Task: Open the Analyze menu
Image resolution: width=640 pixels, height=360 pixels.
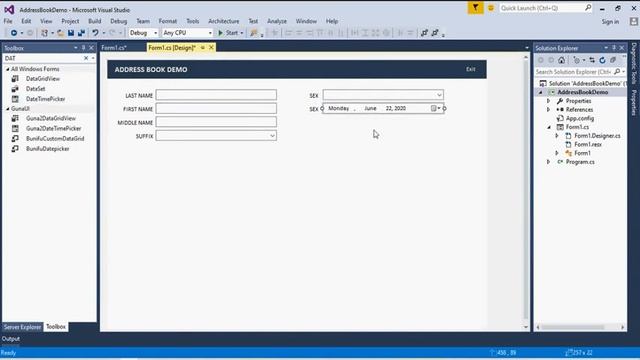Action: (277, 21)
